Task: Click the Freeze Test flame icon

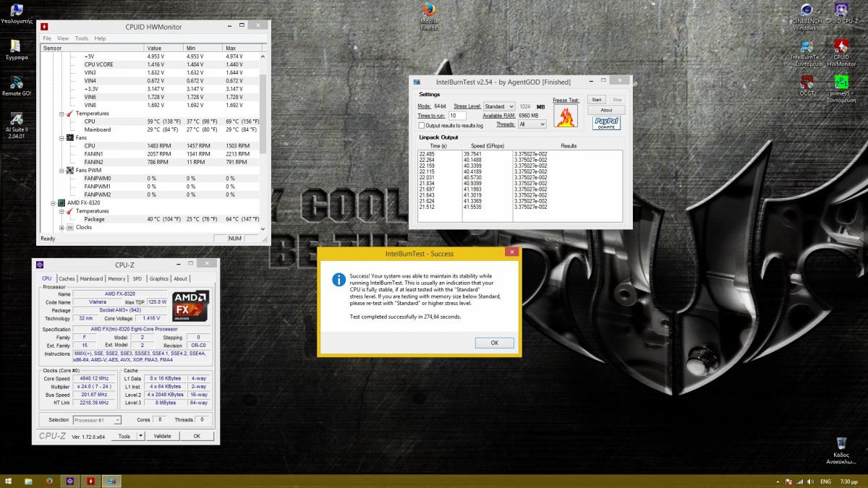Action: 566,116
